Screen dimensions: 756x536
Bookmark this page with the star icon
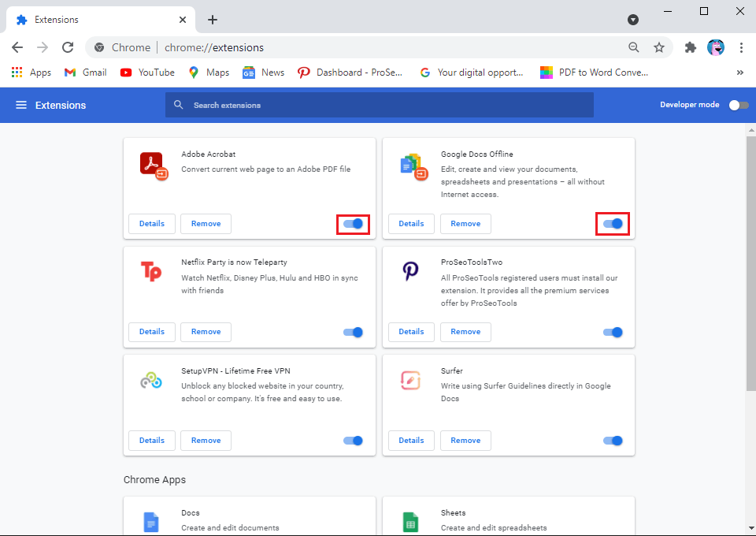659,47
